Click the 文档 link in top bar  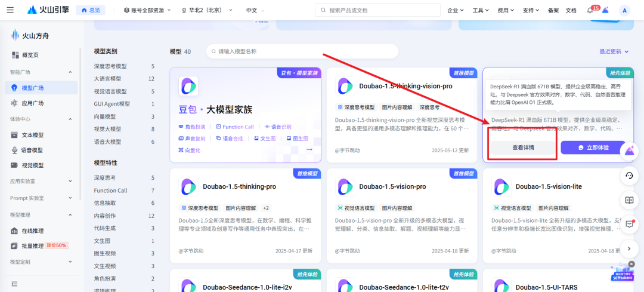coord(571,10)
